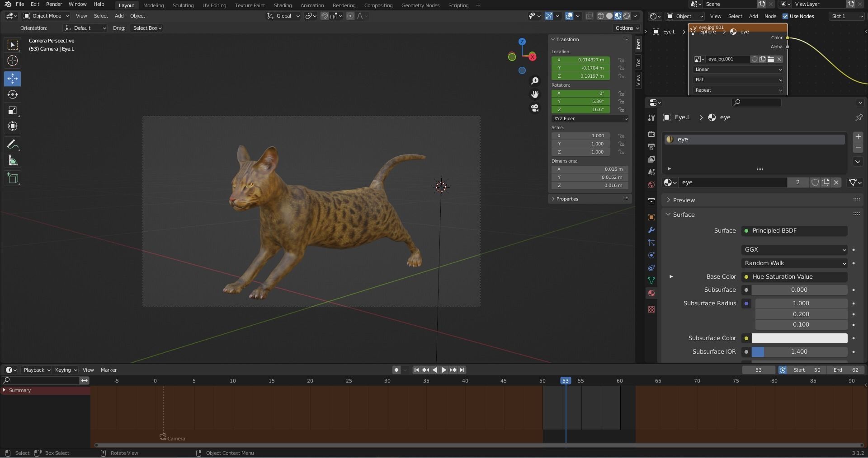
Task: Click the current frame field 53
Action: 758,370
